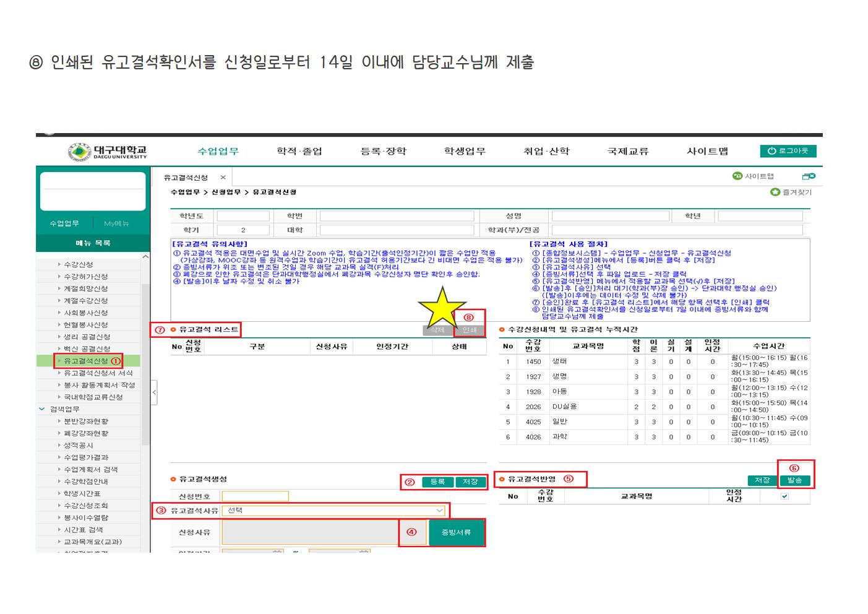Click the 등록 register button
The height and width of the screenshot is (614, 868).
pyautogui.click(x=437, y=482)
